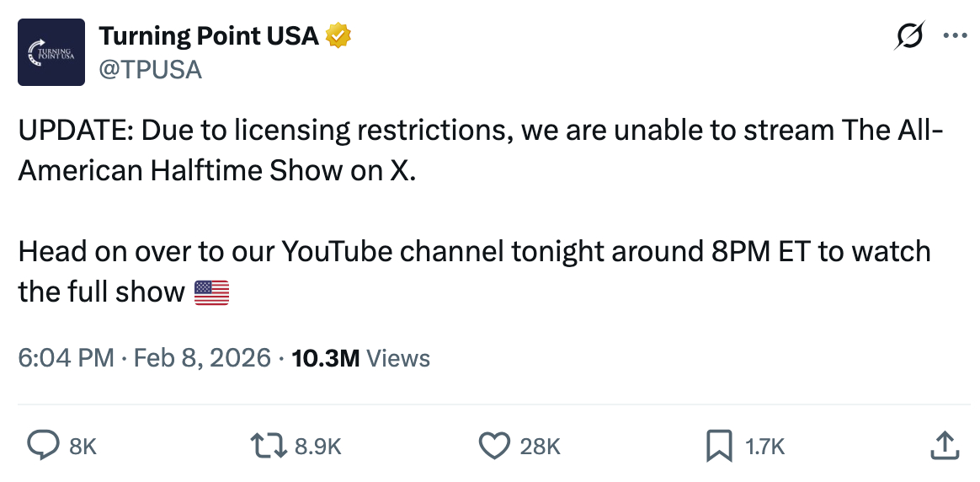
Task: Click the Grok slashed-circle icon
Action: pos(909,37)
